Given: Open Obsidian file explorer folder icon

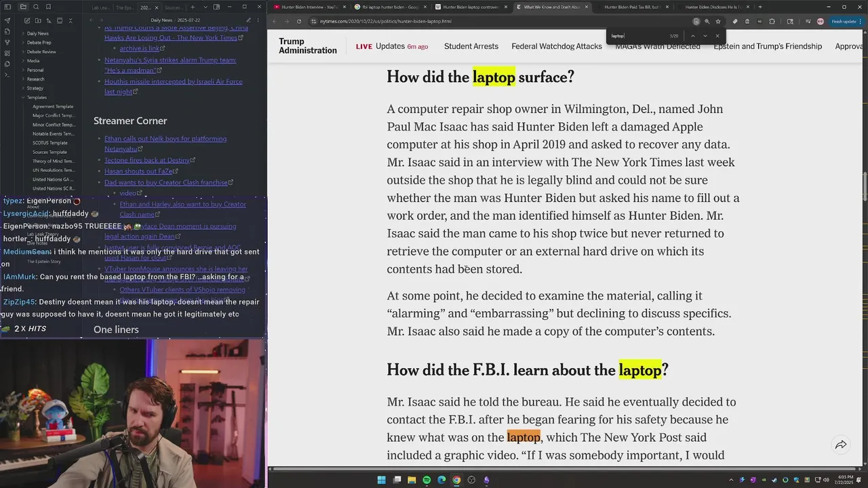Looking at the screenshot, I should click(x=23, y=7).
